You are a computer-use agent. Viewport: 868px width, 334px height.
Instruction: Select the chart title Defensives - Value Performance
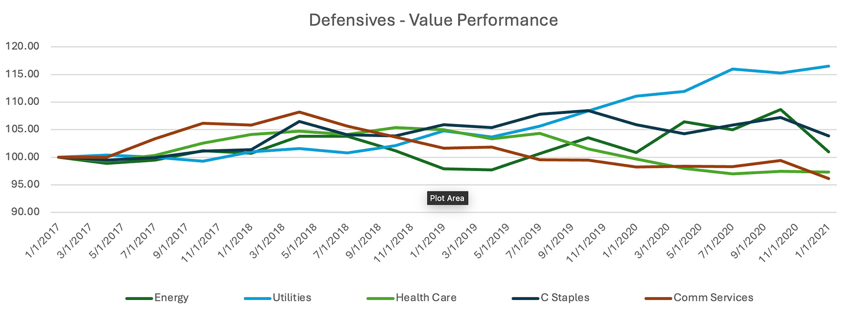(433, 20)
